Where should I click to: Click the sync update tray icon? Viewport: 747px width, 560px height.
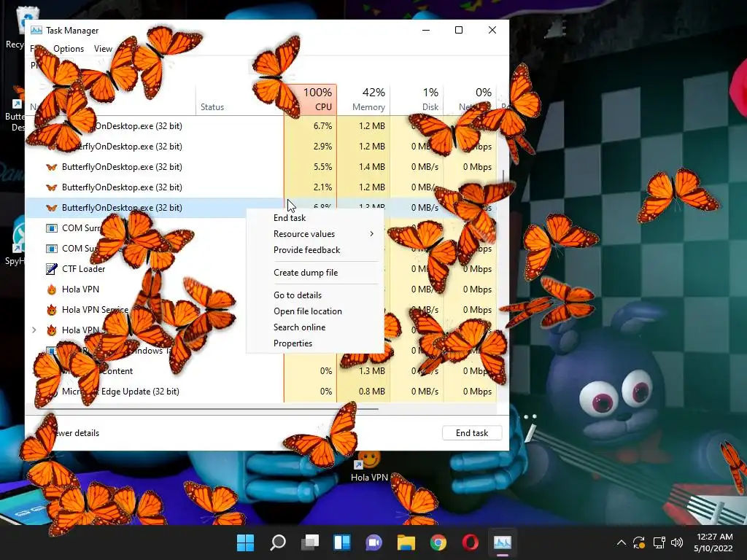pyautogui.click(x=639, y=542)
